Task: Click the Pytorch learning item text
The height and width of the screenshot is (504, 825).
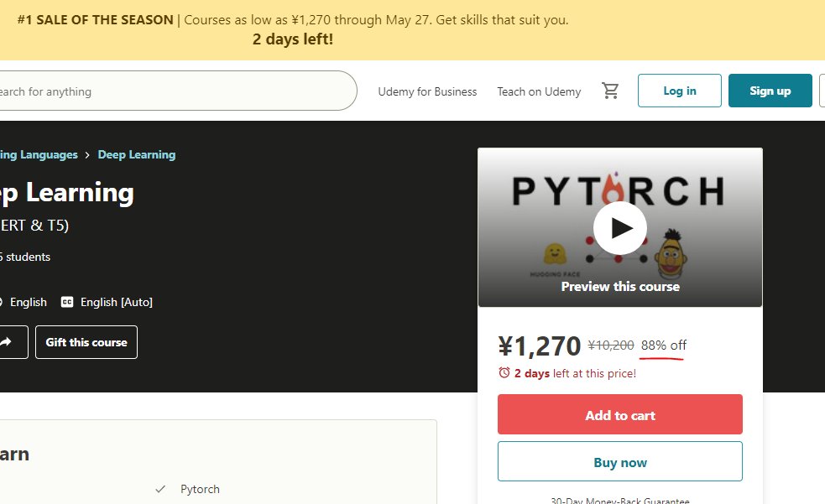Action: (x=200, y=489)
